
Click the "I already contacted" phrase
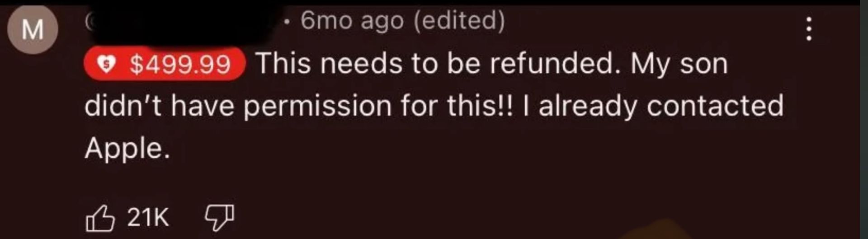pos(653,106)
